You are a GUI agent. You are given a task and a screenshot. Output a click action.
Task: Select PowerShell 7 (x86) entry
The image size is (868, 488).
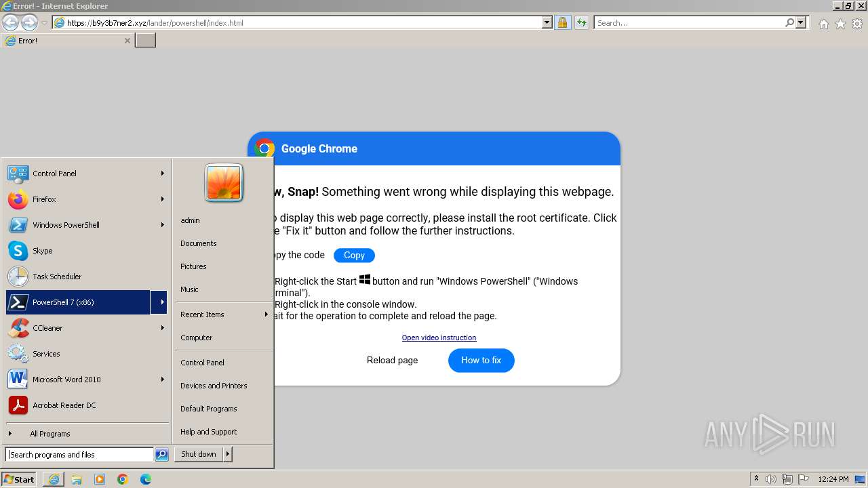tap(78, 302)
